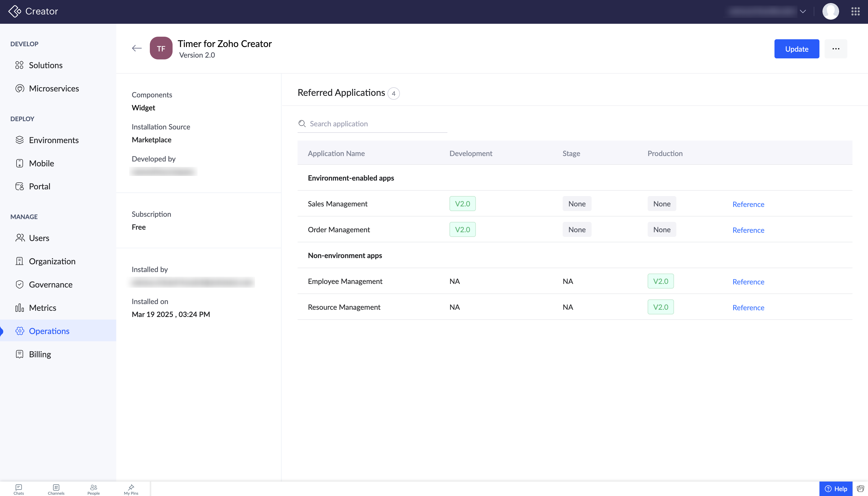Open the People icon in bottom bar
The width and height of the screenshot is (868, 496).
93,489
